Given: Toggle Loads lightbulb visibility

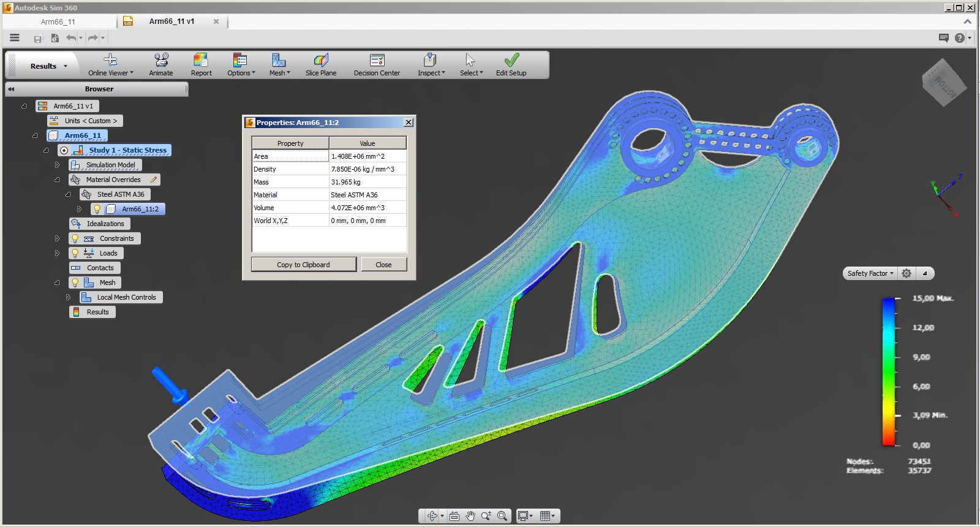Looking at the screenshot, I should pos(75,253).
